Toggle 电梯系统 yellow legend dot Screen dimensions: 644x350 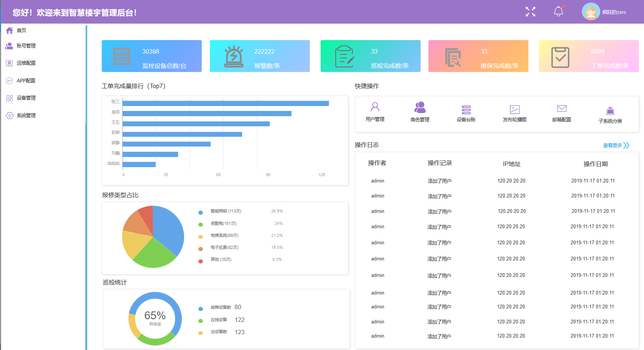click(x=201, y=236)
